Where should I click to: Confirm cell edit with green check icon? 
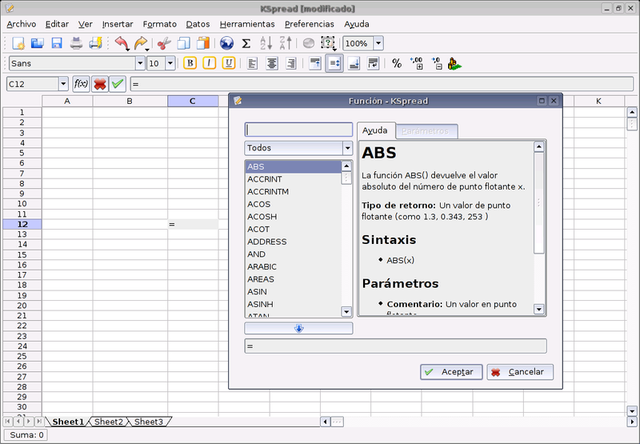pyautogui.click(x=118, y=84)
